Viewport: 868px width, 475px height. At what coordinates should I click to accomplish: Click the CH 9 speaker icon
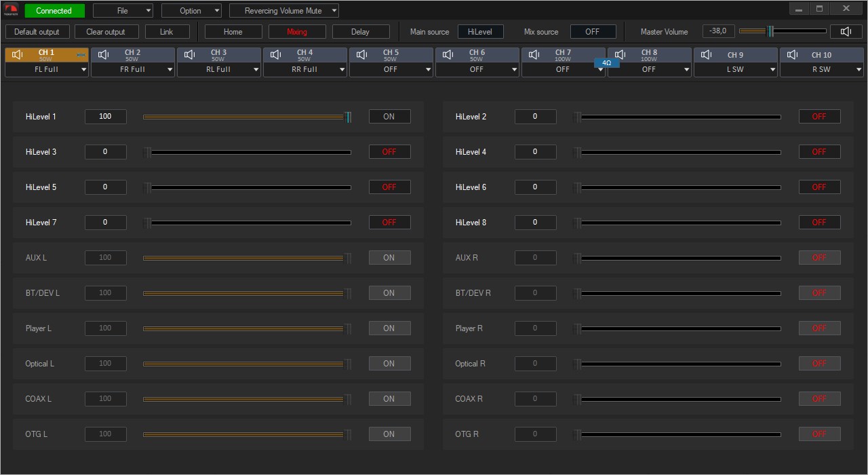(x=707, y=54)
